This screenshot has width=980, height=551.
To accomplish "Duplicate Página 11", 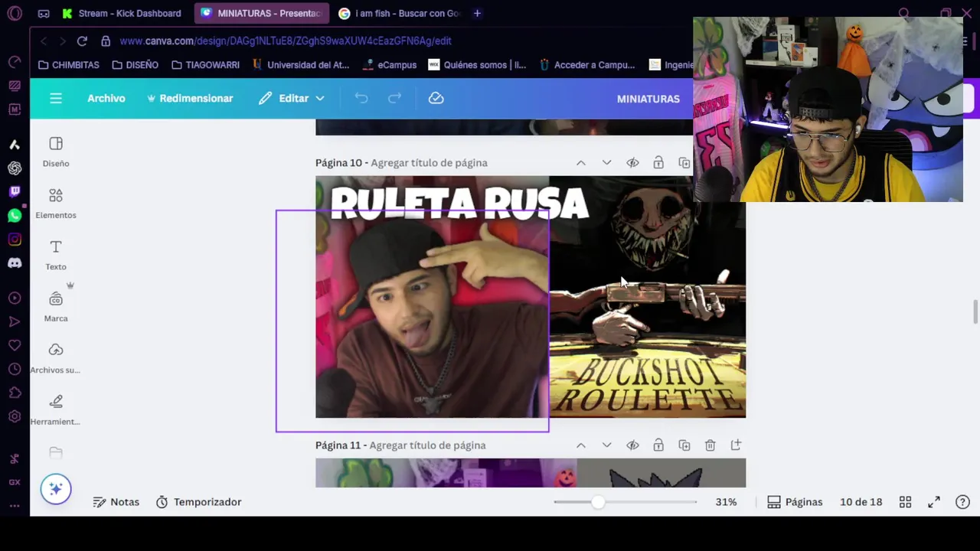I will 684,445.
